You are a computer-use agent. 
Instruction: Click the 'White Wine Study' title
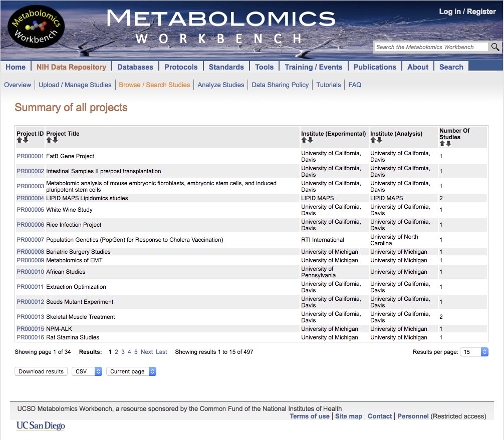[69, 210]
